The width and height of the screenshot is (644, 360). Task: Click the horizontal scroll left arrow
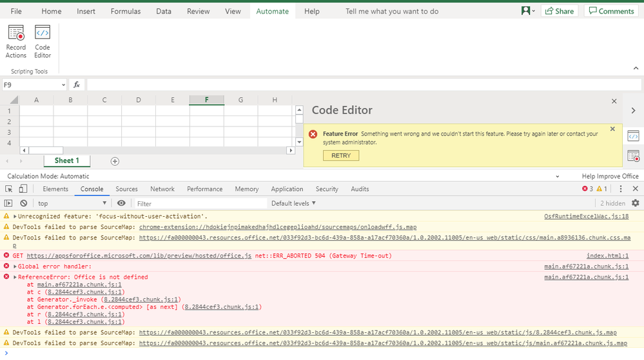click(24, 150)
